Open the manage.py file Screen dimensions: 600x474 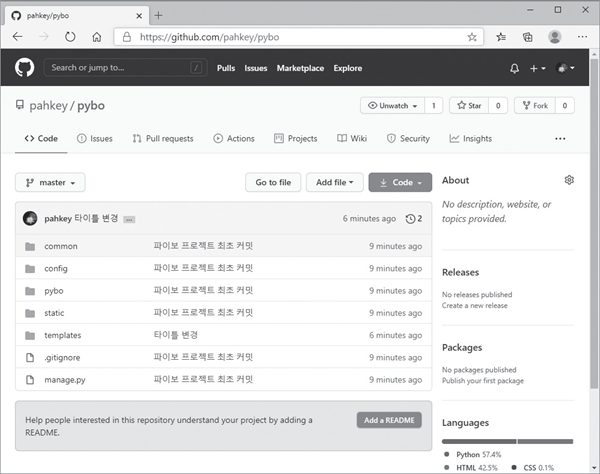pos(65,380)
